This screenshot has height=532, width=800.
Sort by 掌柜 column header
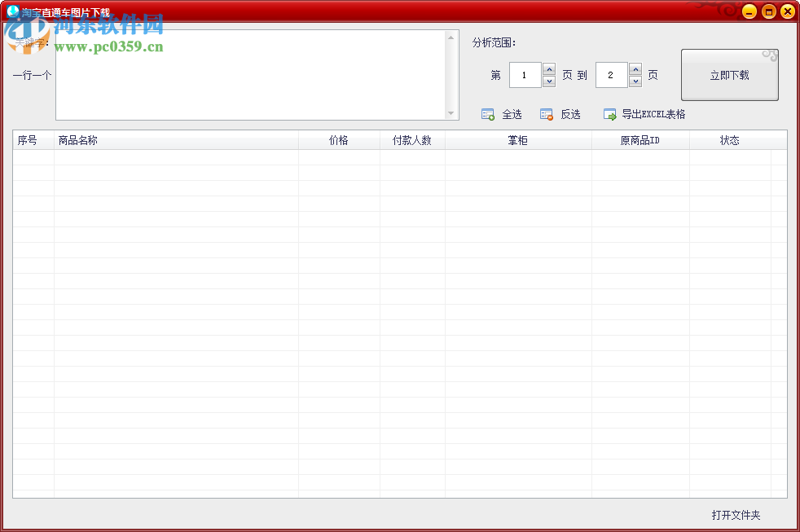click(x=518, y=140)
